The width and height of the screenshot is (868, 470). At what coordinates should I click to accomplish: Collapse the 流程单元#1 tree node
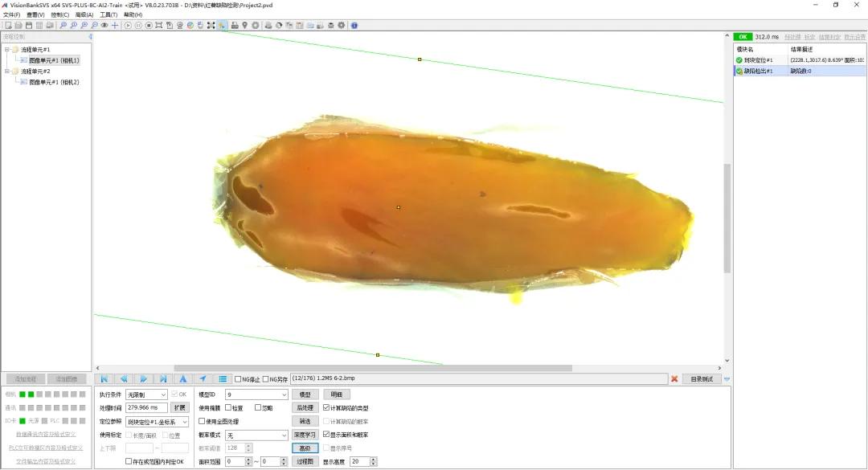[x=7, y=49]
